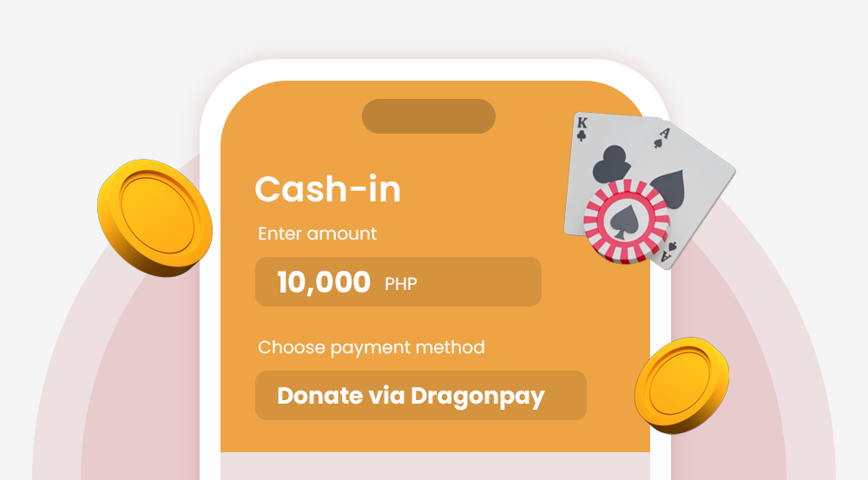Click the Donate via Dragonpay payment option
868x480 pixels.
(x=421, y=395)
